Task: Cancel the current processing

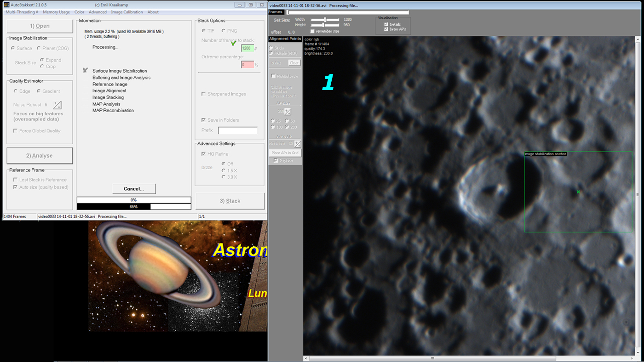Action: (x=134, y=189)
